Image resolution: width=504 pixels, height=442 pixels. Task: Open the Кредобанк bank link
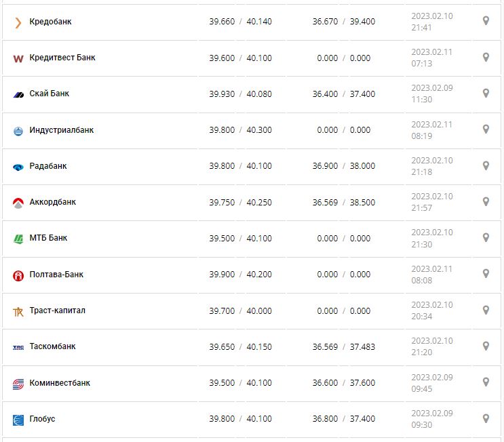click(x=50, y=22)
